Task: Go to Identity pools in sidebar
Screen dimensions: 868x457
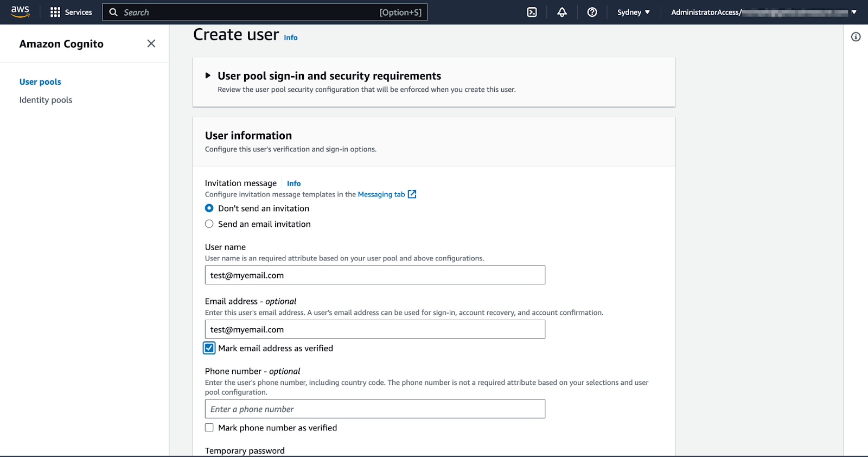Action: tap(46, 100)
